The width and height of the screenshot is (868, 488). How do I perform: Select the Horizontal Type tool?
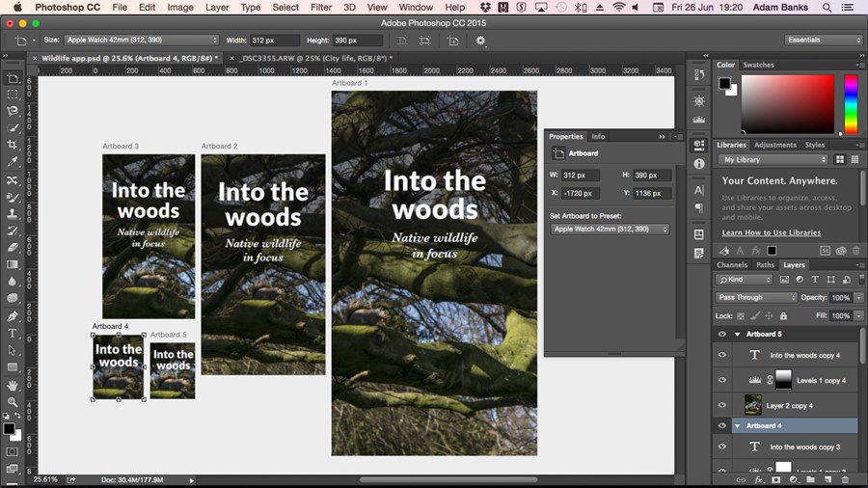(13, 333)
